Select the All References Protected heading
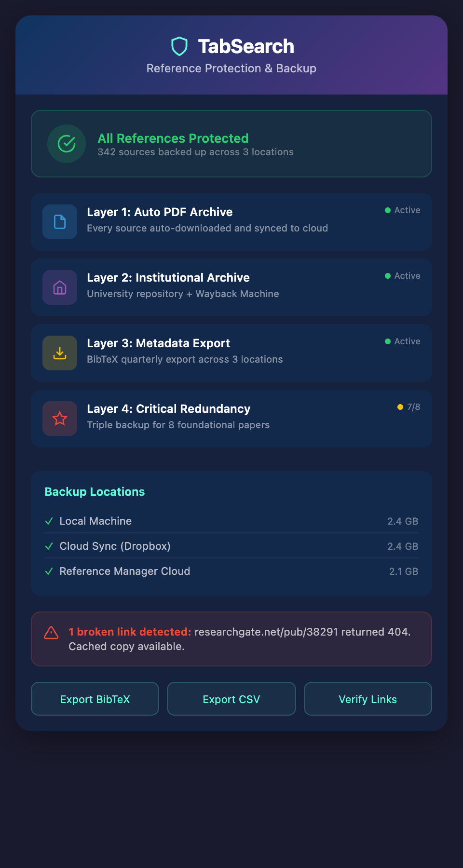 [173, 138]
